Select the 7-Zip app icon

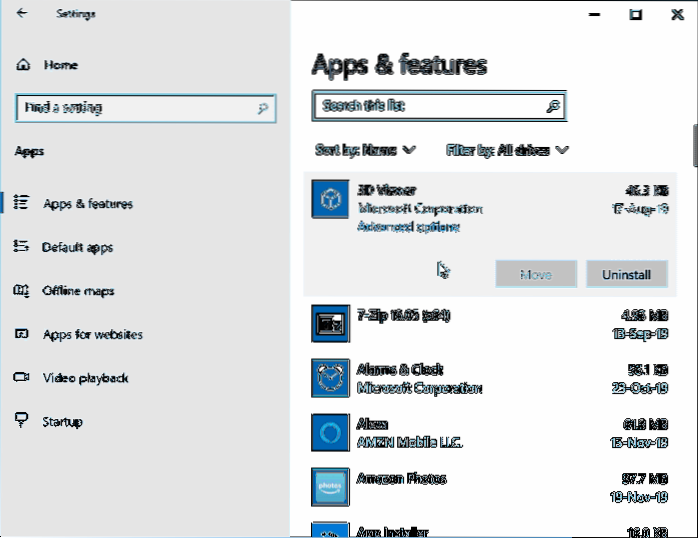pos(328,323)
